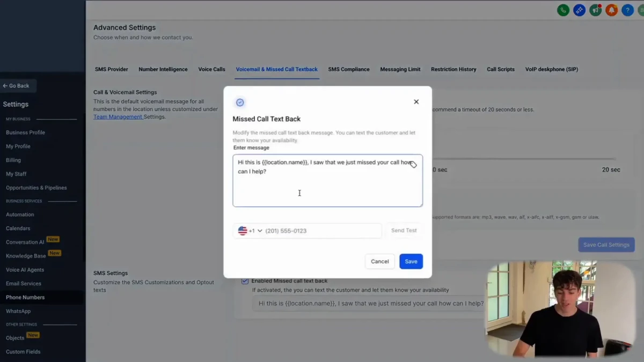Click the Go Back arrow in sidebar

pyautogui.click(x=17, y=86)
